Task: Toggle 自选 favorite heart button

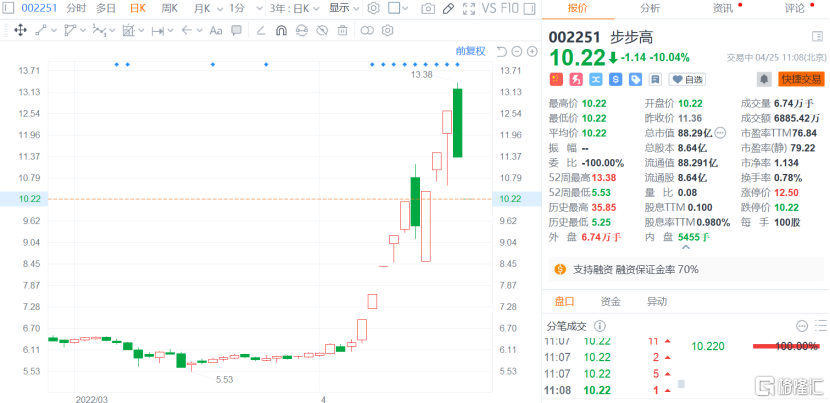Action: pyautogui.click(x=688, y=79)
